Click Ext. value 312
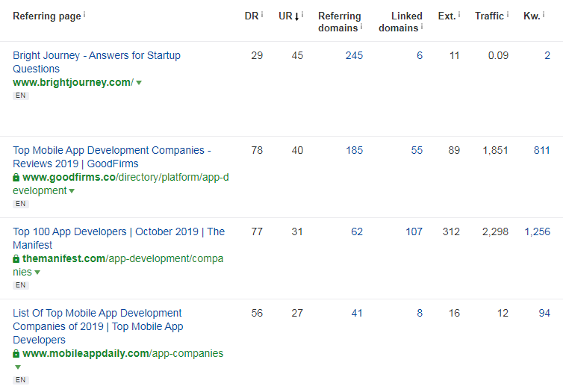Viewport: 563px width, 392px height. pyautogui.click(x=451, y=232)
